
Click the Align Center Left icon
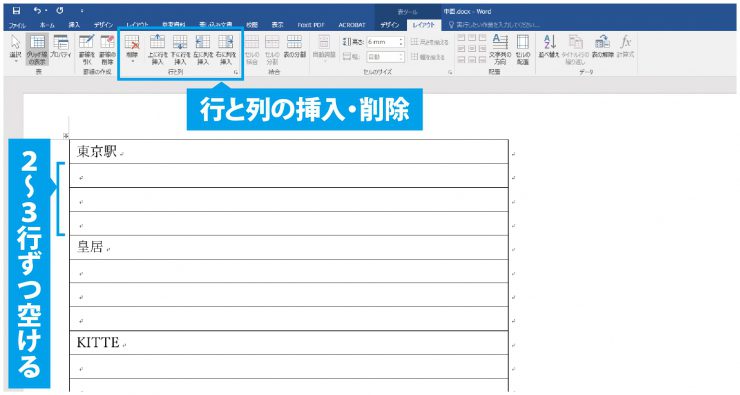[461, 49]
